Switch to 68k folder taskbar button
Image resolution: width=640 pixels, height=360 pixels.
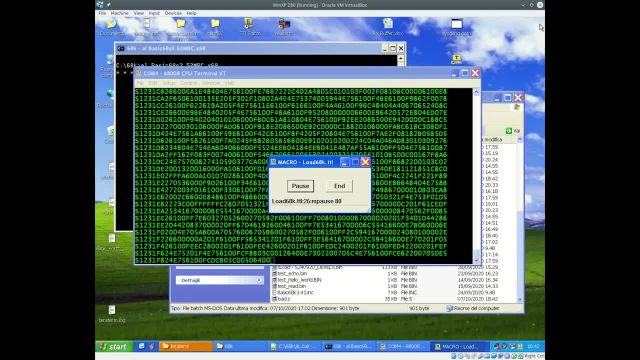coord(240,346)
